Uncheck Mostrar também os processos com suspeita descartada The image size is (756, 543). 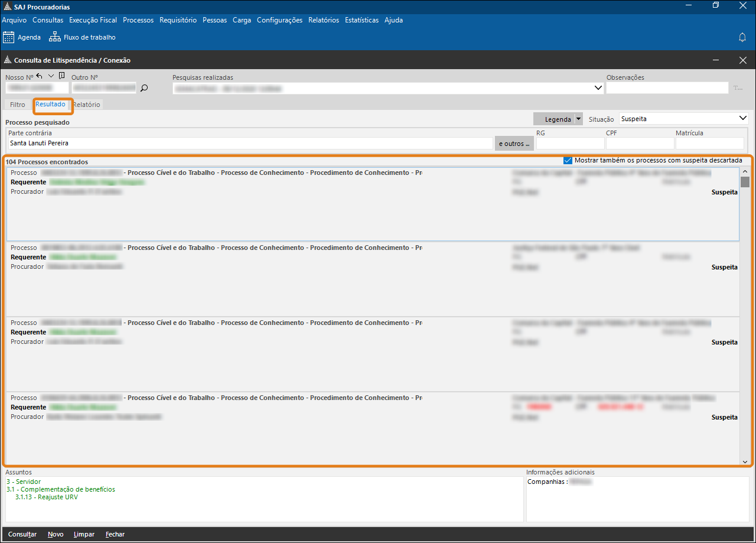pyautogui.click(x=568, y=160)
